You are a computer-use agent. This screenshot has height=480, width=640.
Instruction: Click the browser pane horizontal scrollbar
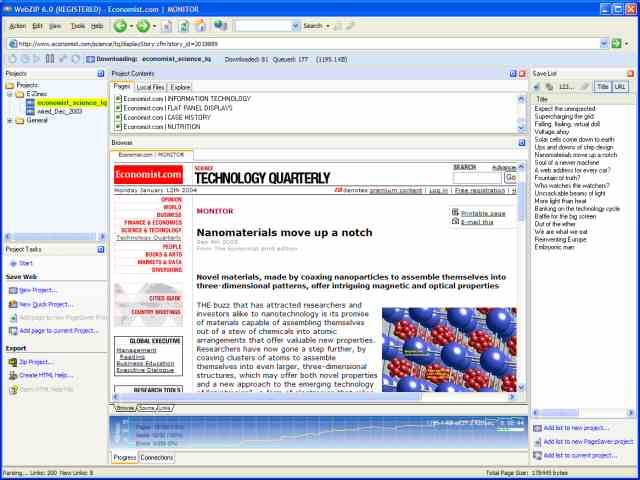coord(314,397)
